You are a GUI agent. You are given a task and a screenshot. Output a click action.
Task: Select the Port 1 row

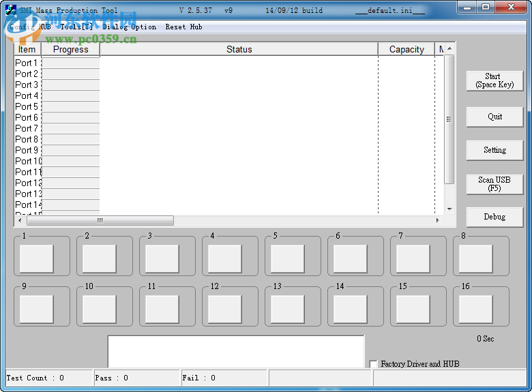[229, 63]
